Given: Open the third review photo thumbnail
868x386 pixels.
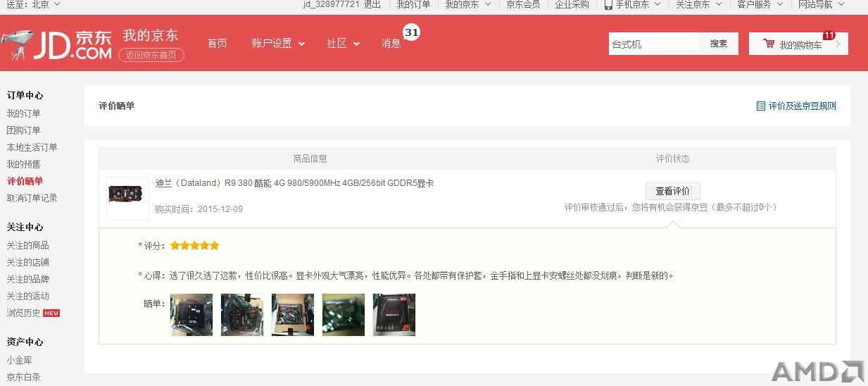Looking at the screenshot, I should pos(293,315).
